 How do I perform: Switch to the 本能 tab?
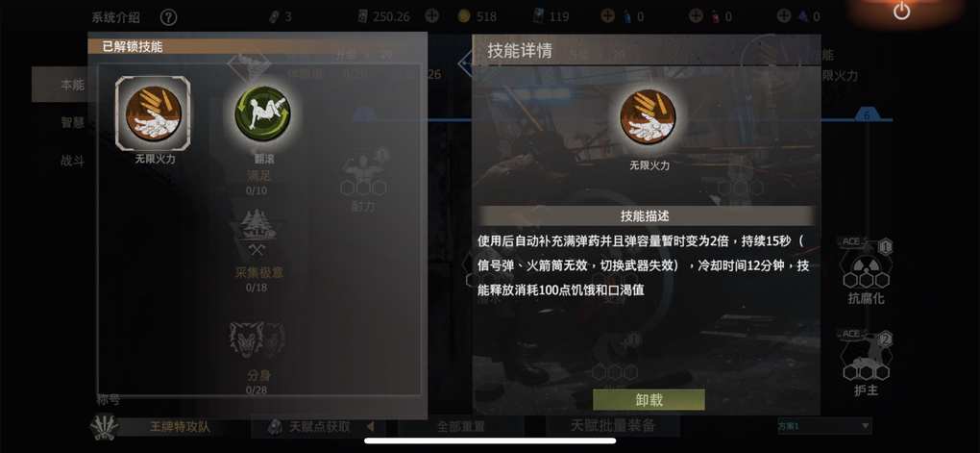72,85
